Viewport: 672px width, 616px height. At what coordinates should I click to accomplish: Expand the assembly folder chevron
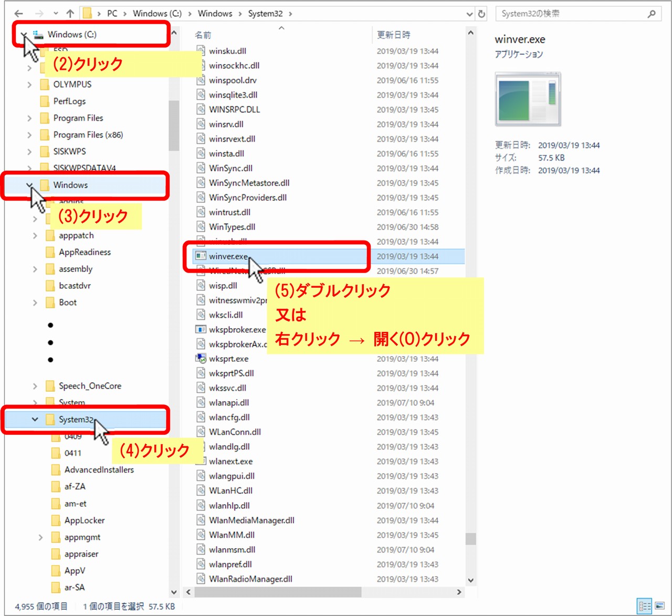coord(35,269)
